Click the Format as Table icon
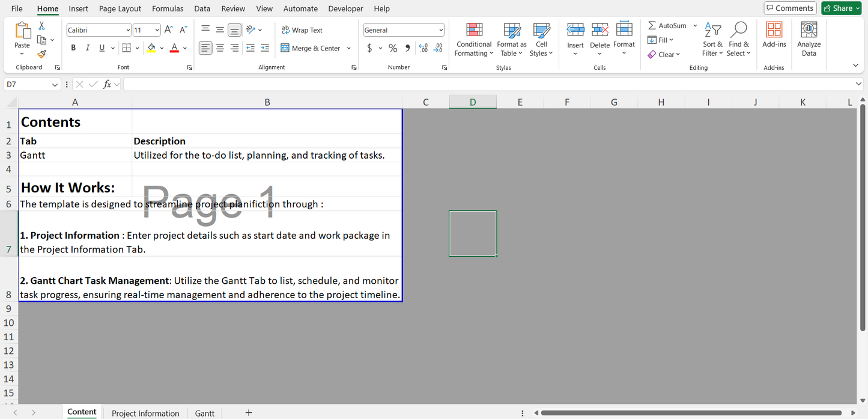The width and height of the screenshot is (868, 419). 512,40
